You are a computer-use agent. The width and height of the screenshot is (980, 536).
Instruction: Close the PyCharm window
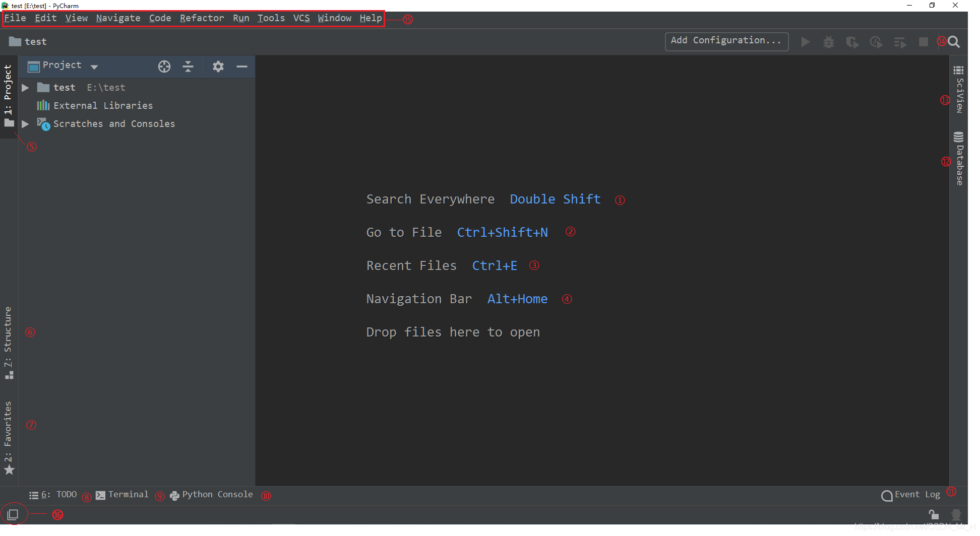point(955,6)
